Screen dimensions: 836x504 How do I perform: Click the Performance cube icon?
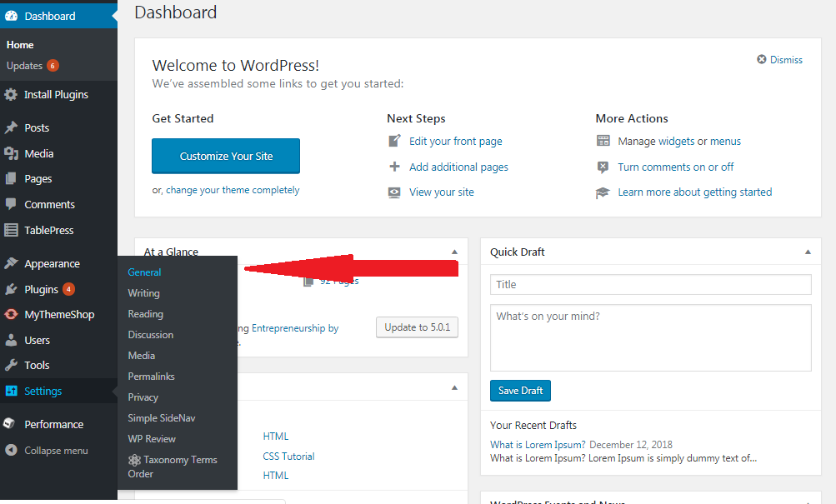9,423
